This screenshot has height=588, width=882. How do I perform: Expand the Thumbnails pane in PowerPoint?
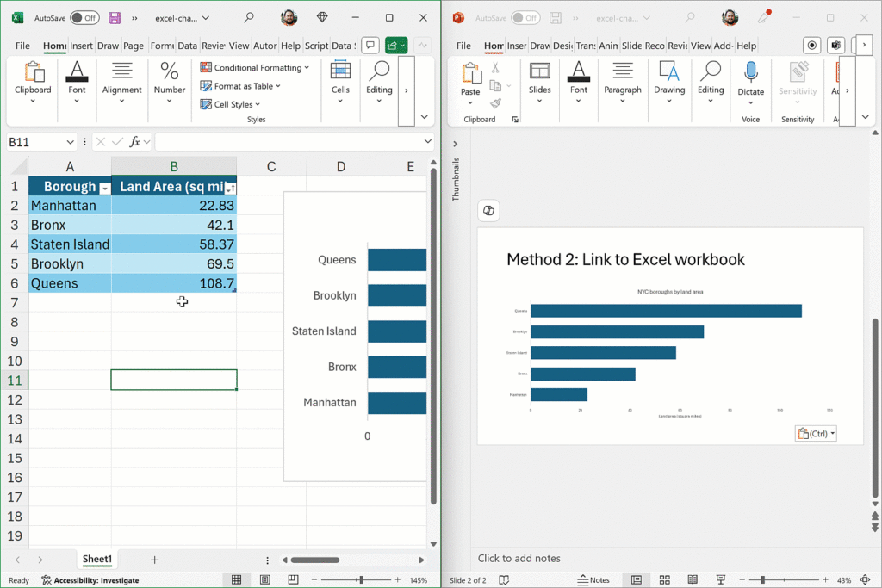[456, 144]
